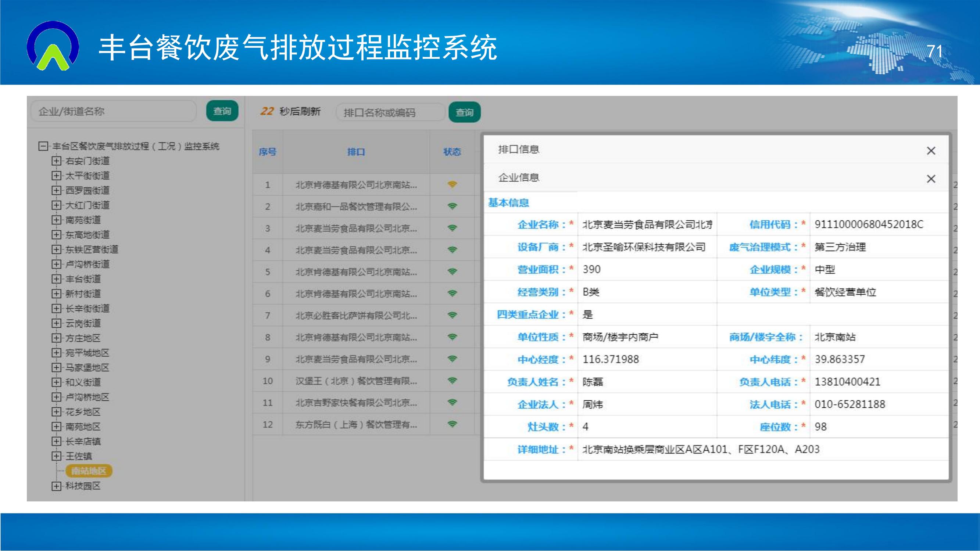
Task: Click the yellow signal icon in row 1
Action: [452, 185]
